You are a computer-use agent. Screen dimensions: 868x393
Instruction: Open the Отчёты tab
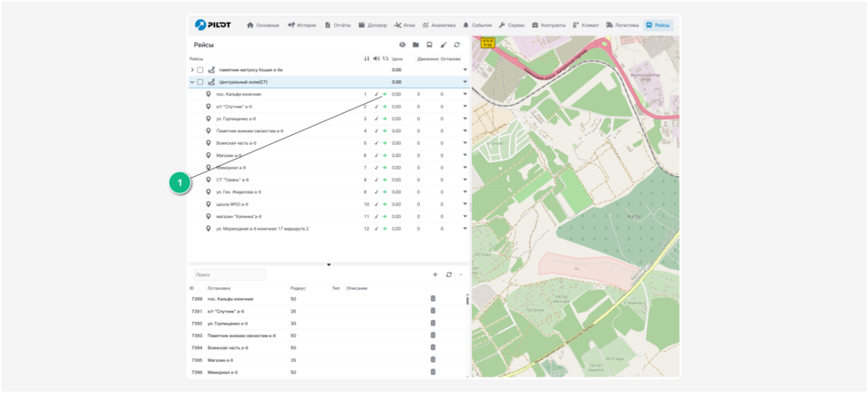[338, 25]
